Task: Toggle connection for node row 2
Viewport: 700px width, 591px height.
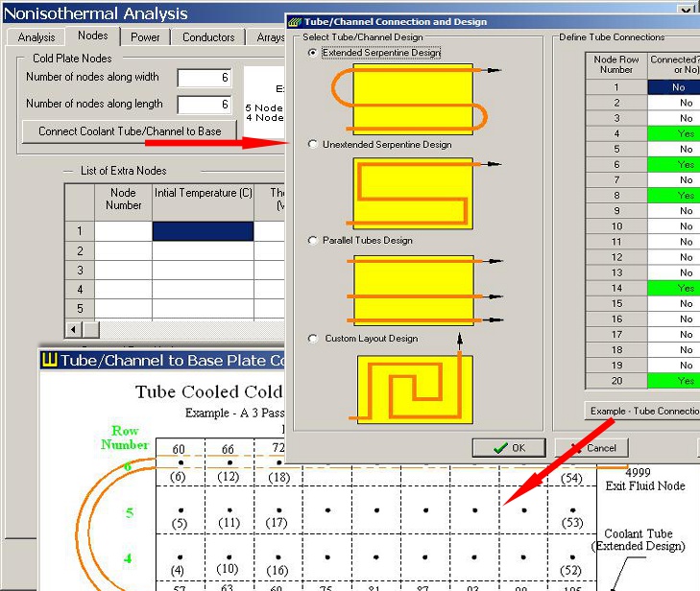Action: pyautogui.click(x=674, y=103)
